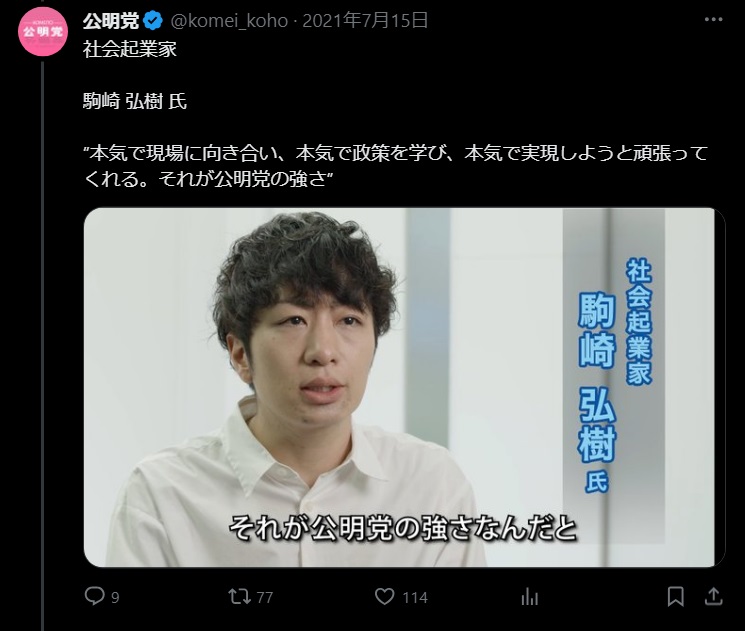Like the tweet with the heart icon
Screen dimensions: 745x631
point(384,596)
